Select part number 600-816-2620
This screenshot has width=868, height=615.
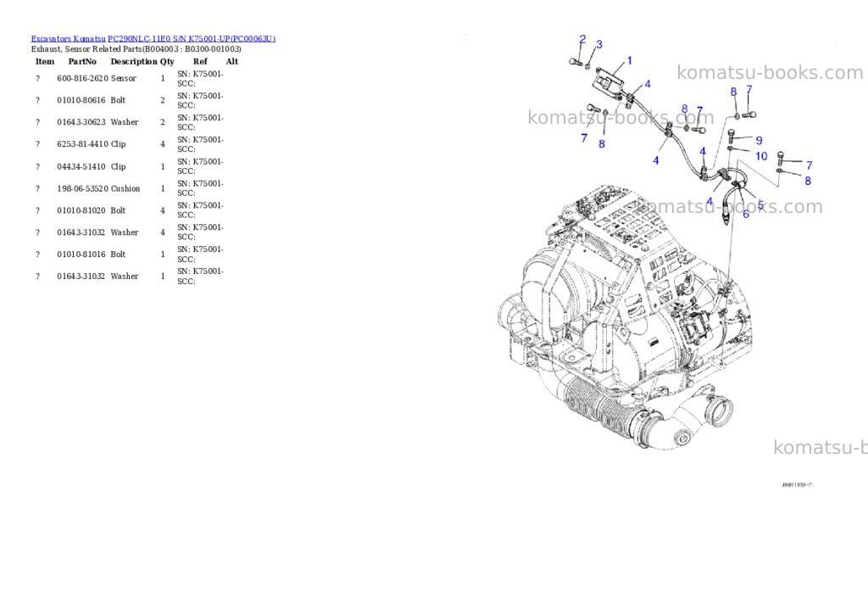click(82, 79)
